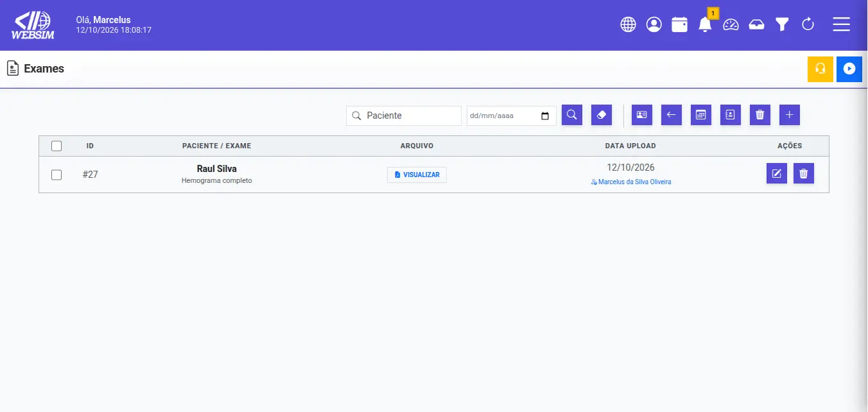Click the eraser clear-filters button
Image resolution: width=868 pixels, height=412 pixels.
[x=602, y=115]
